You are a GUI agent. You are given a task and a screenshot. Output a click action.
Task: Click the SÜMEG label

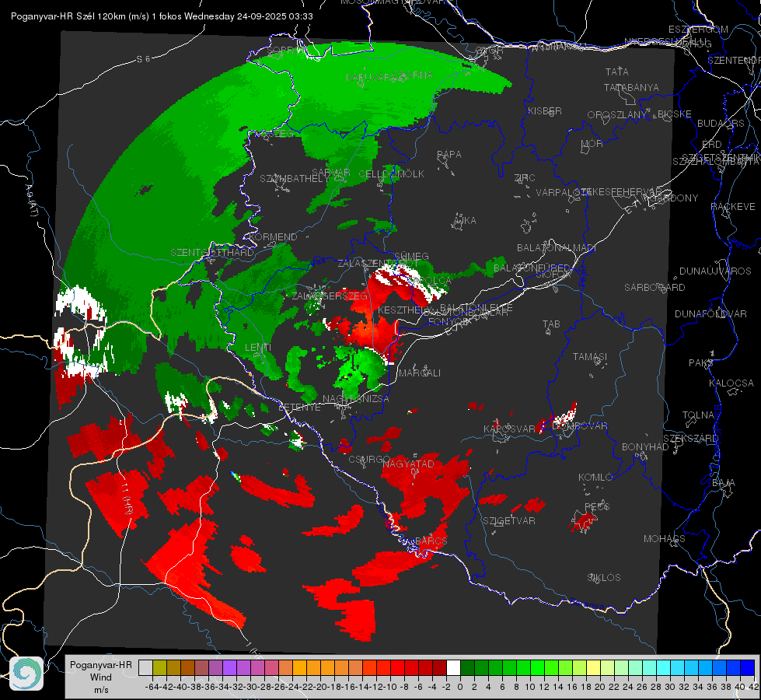click(411, 256)
